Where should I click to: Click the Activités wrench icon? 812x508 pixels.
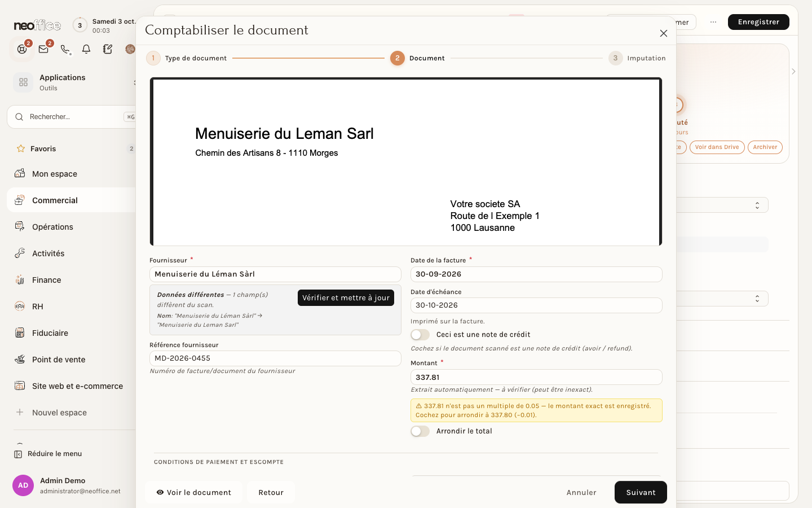click(x=20, y=253)
